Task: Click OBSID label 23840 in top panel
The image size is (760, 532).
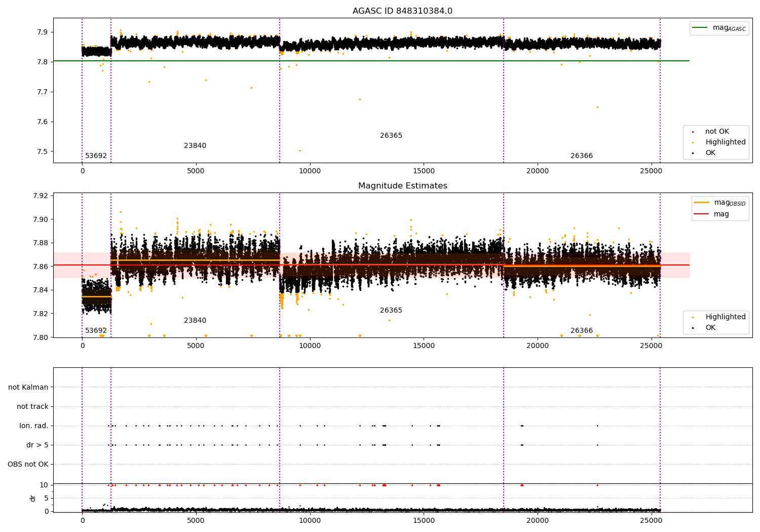Action: tap(195, 146)
